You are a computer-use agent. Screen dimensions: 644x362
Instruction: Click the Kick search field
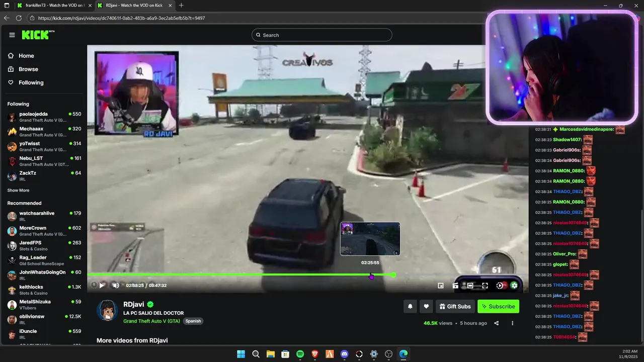[x=322, y=35]
